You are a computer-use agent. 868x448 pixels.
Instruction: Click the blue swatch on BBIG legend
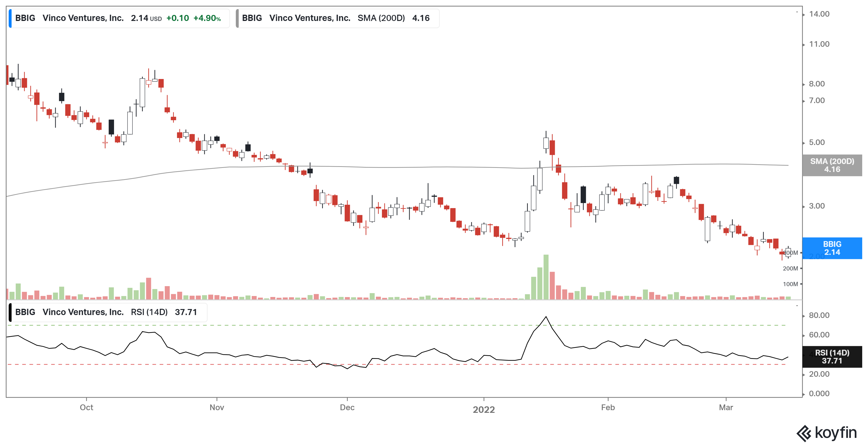click(10, 18)
